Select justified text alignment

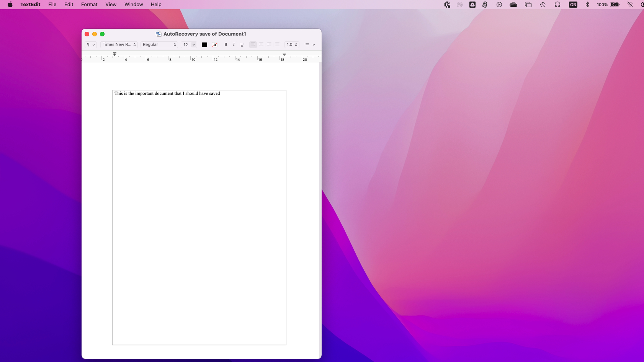pos(277,45)
